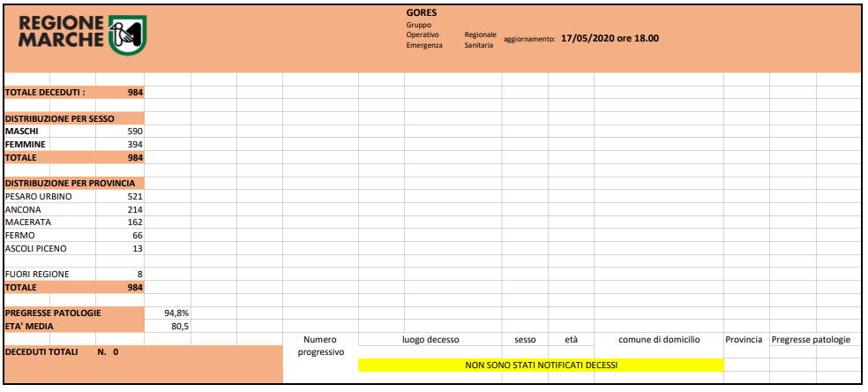The height and width of the screenshot is (392, 868).
Task: Select the PESARO URBINO value 521
Action: coord(134,197)
